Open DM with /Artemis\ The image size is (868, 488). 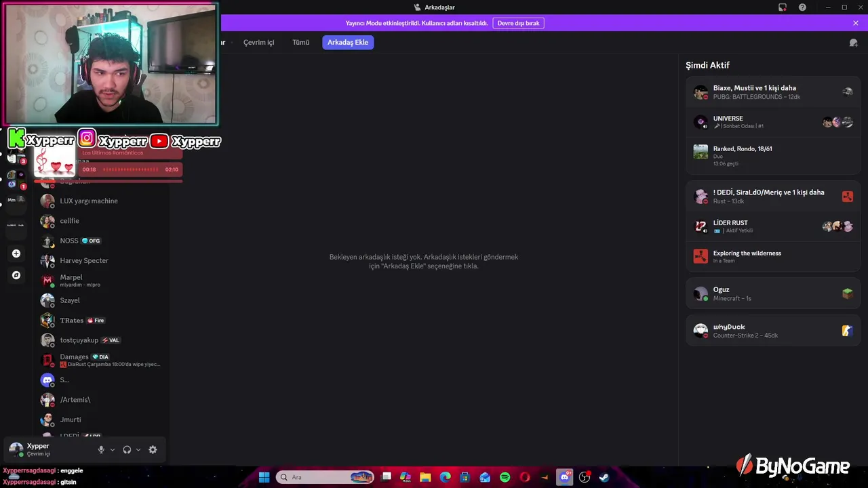point(102,400)
